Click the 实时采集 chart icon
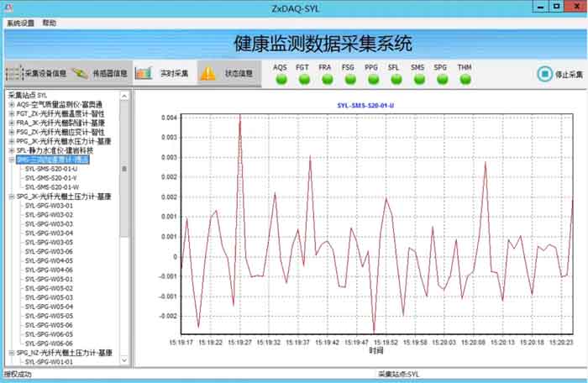 144,73
